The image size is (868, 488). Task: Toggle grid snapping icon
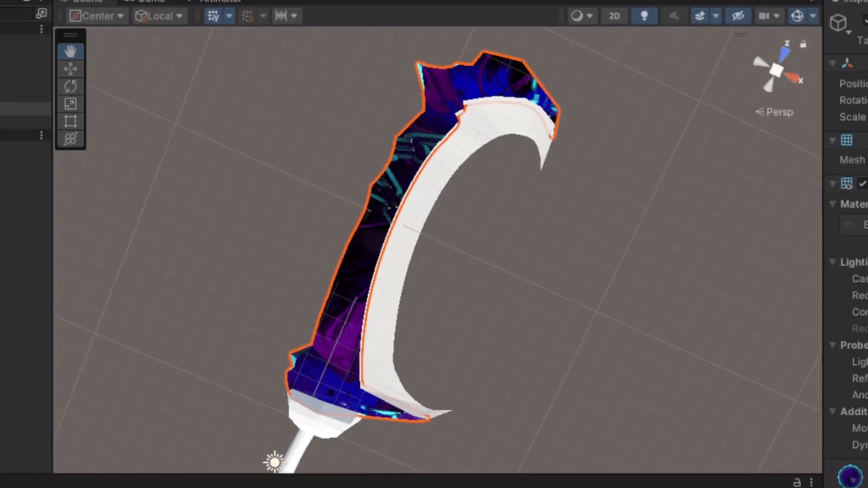248,16
